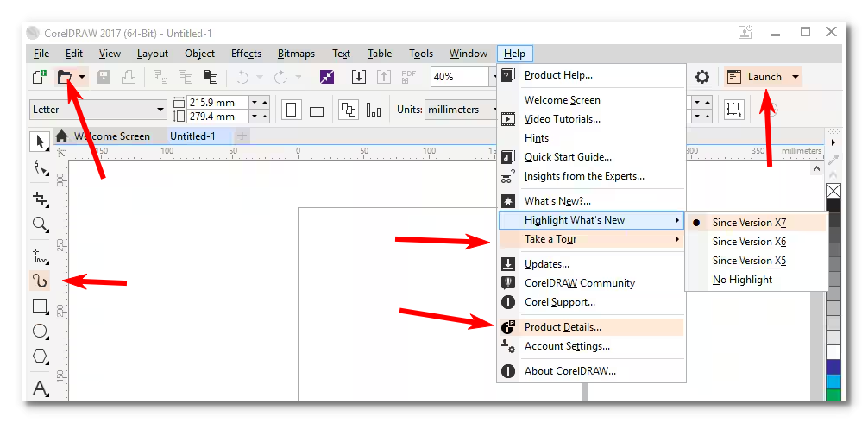
Task: Open the Bitmaps menu
Action: 296,54
